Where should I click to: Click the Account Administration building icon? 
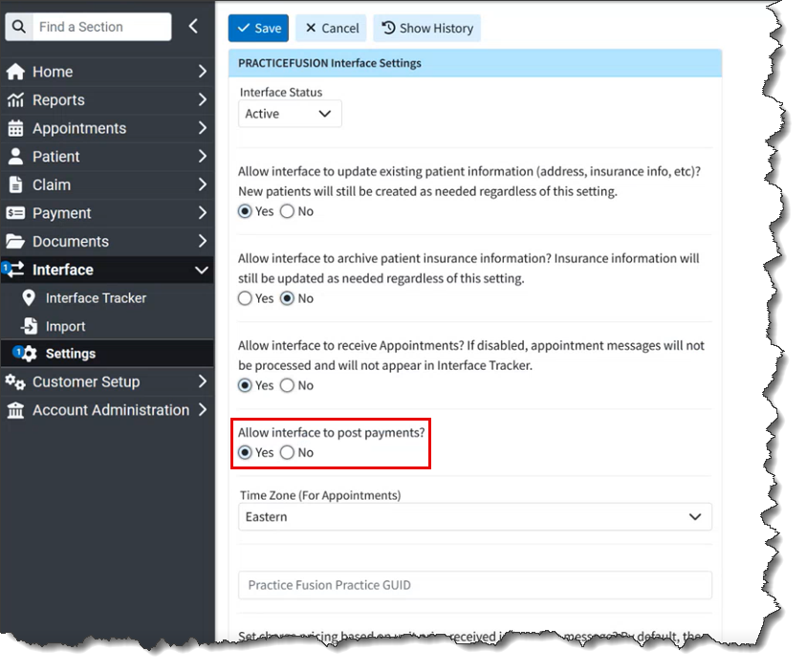[x=15, y=410]
